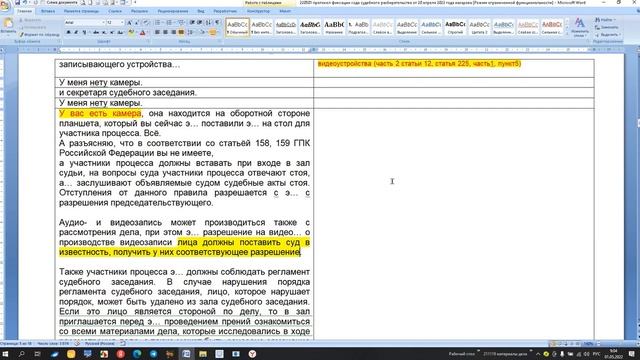Open Windows taskbar search
640x360 pixels.
click(21, 354)
